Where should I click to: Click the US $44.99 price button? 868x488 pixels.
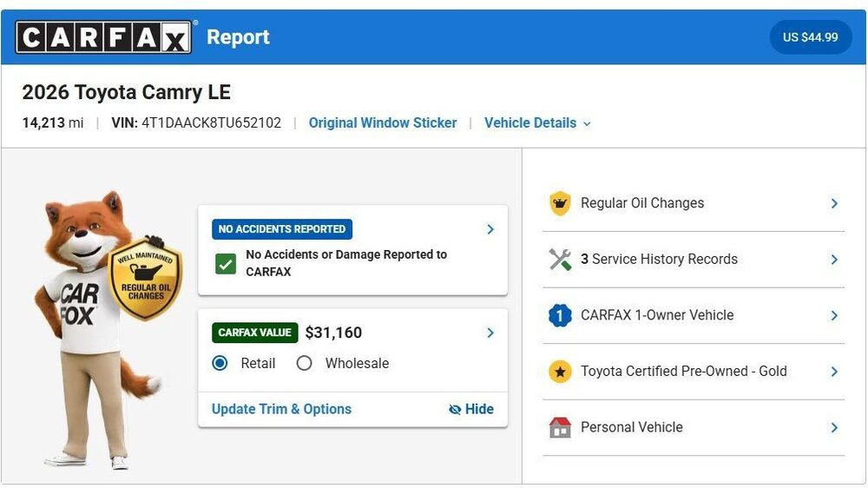click(811, 37)
